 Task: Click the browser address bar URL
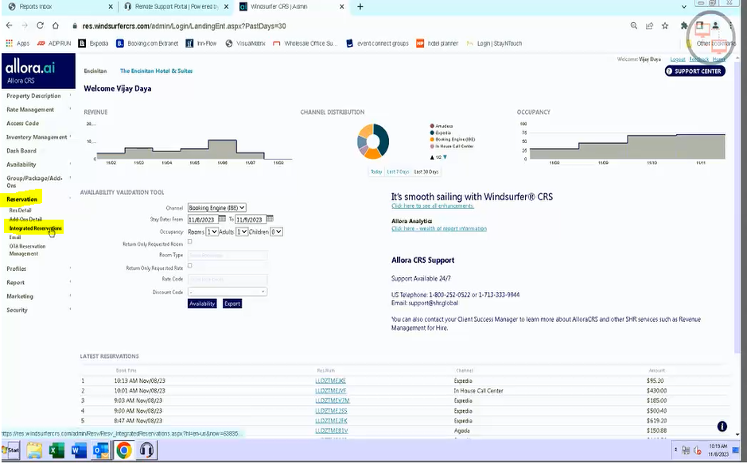[184, 26]
